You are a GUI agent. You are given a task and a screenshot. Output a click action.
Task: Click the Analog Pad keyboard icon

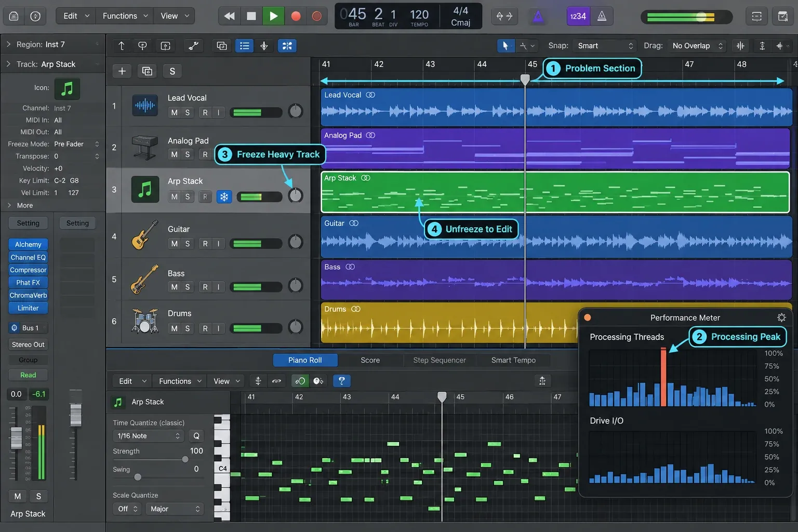tap(145, 148)
